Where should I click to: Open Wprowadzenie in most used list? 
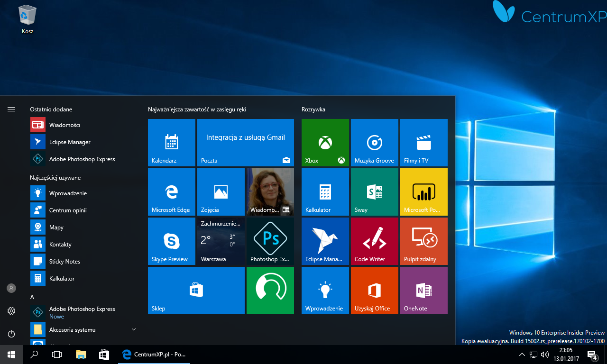coord(83,193)
